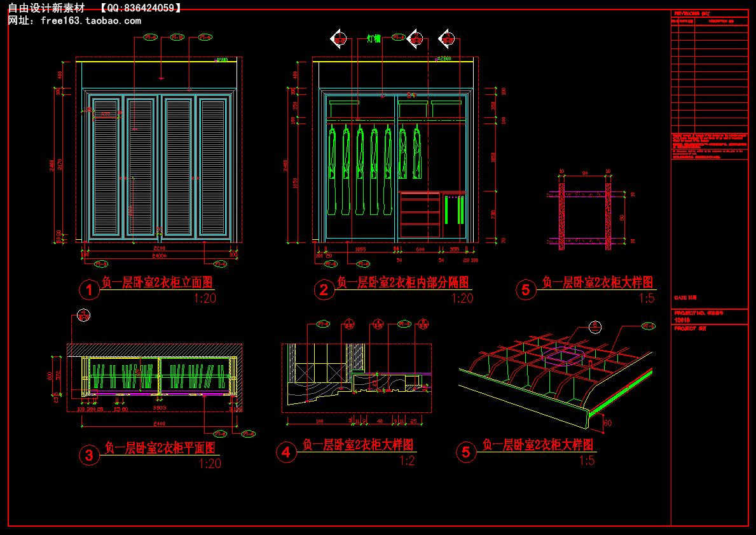This screenshot has height=535, width=756.
Task: Click the white callout circle above the isometric detail
Action: [596, 326]
